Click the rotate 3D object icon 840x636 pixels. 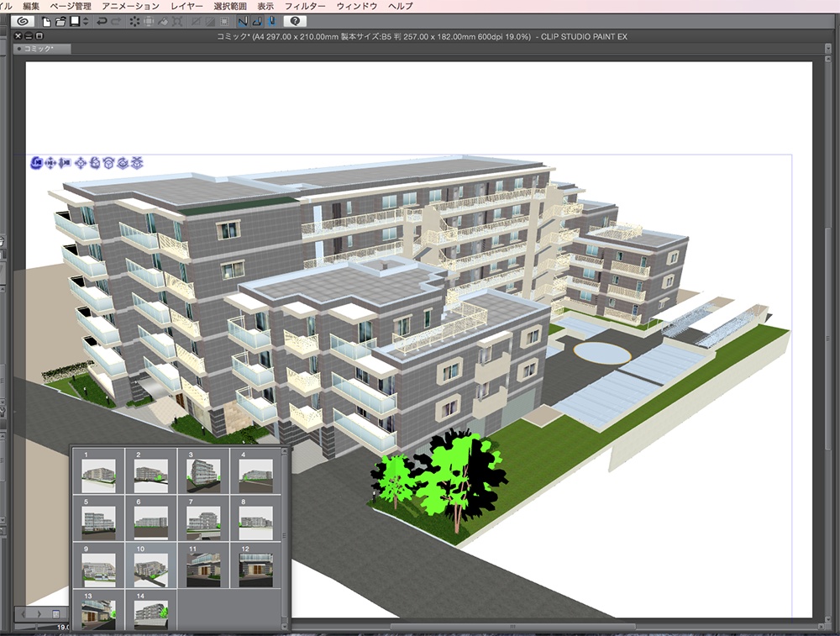pos(95,164)
